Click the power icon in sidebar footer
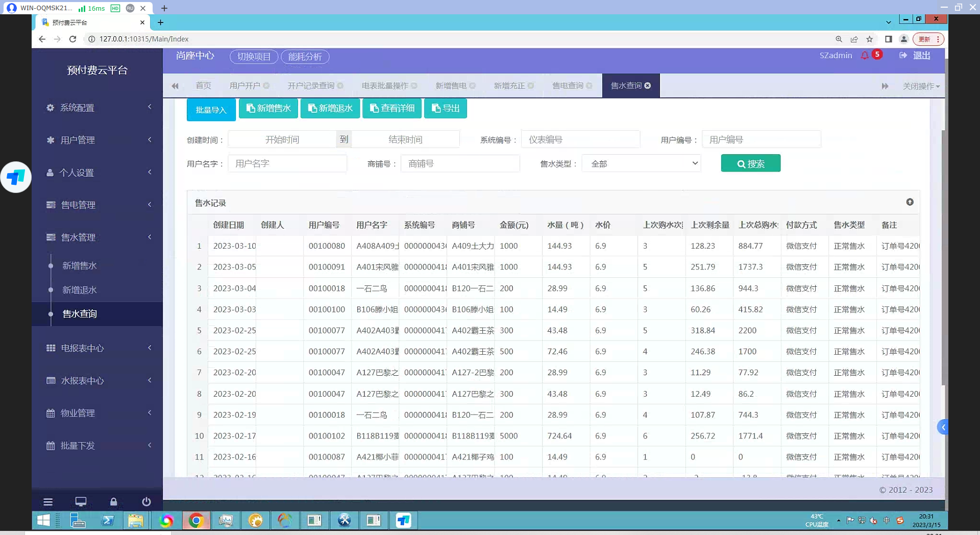980x535 pixels. point(146,502)
